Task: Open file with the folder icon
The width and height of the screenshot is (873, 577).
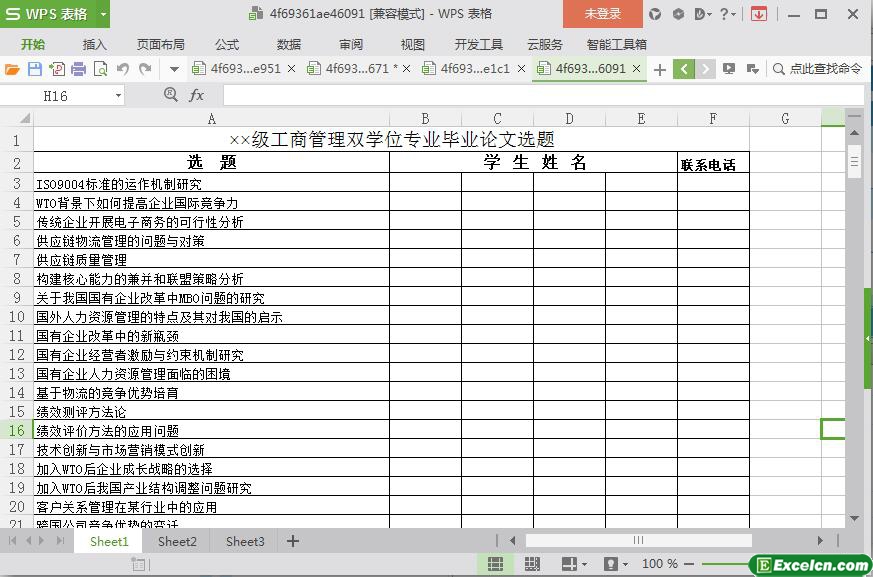Action: (12, 69)
